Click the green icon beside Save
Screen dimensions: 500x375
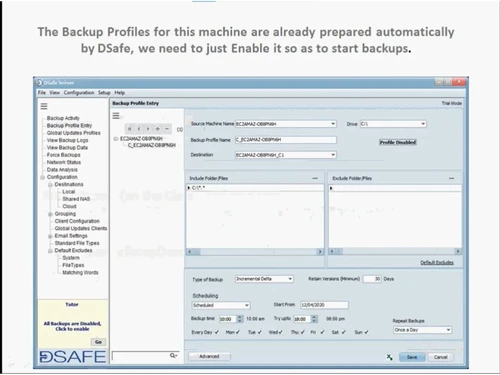point(389,357)
